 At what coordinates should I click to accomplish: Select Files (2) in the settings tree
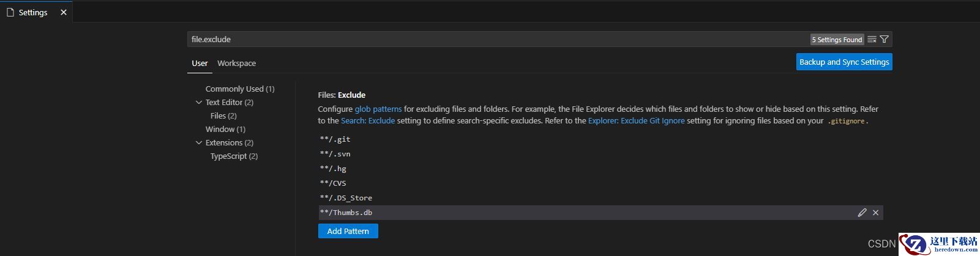(223, 116)
